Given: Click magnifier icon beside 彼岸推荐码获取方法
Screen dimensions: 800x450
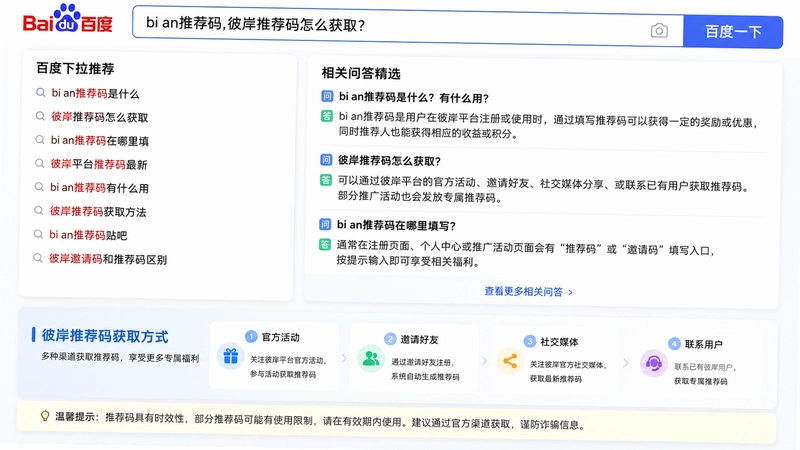Looking at the screenshot, I should coord(38,210).
